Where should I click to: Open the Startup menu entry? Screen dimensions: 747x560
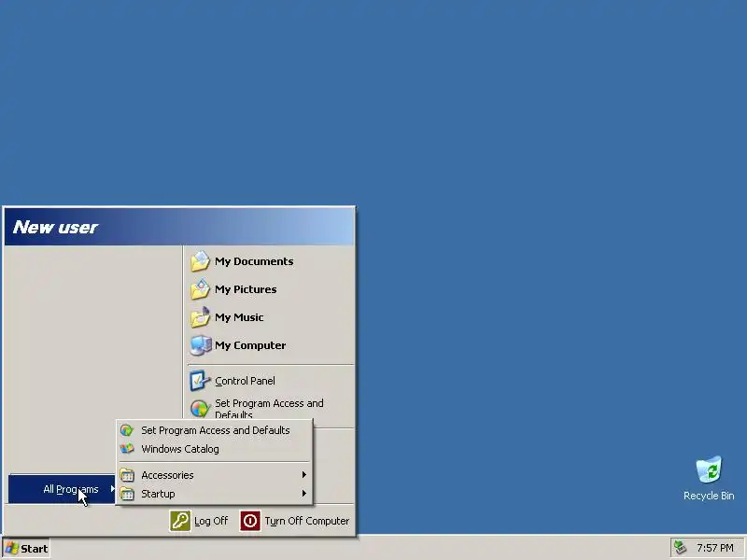click(x=215, y=494)
